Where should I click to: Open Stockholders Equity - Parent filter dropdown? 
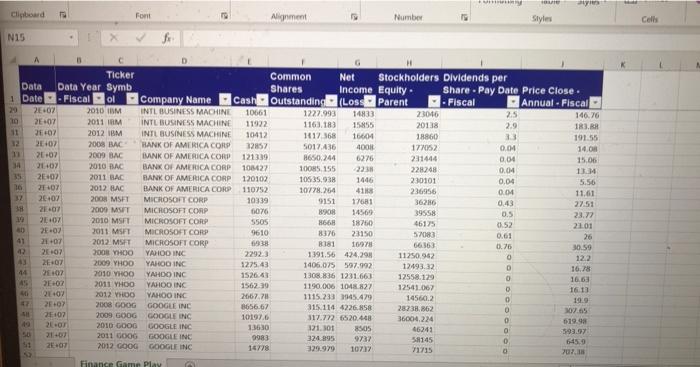click(x=434, y=102)
